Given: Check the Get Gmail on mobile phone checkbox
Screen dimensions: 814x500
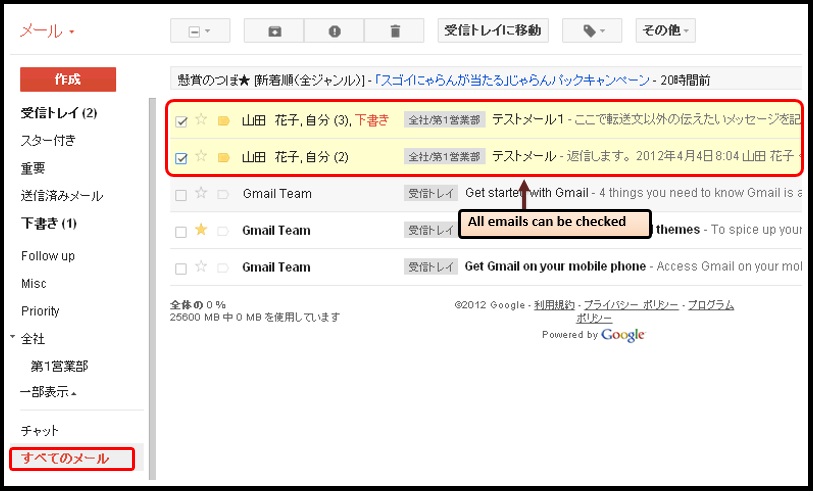Looking at the screenshot, I should click(x=181, y=268).
